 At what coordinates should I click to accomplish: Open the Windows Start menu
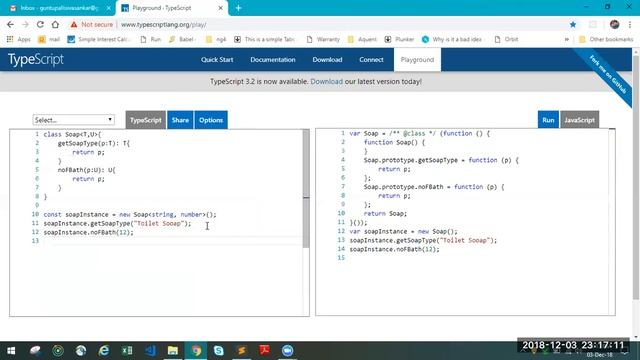coord(11,351)
